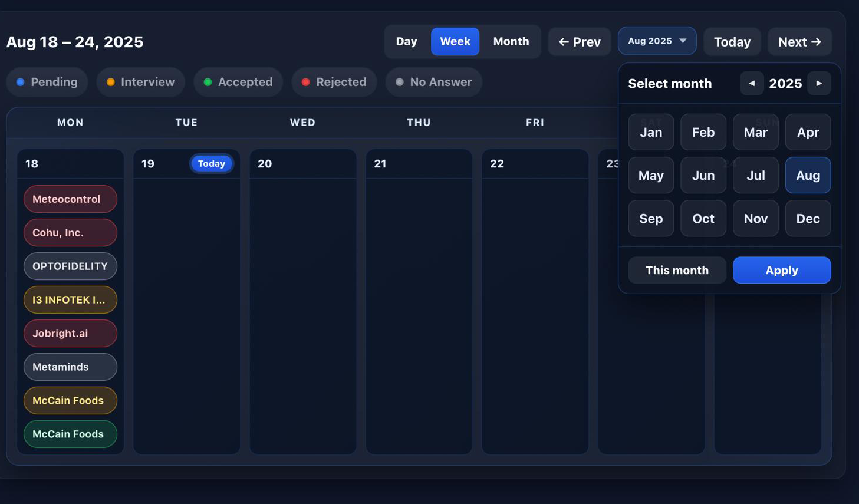Toggle the Rejected status filter
Image resolution: width=859 pixels, height=504 pixels.
[x=334, y=82]
